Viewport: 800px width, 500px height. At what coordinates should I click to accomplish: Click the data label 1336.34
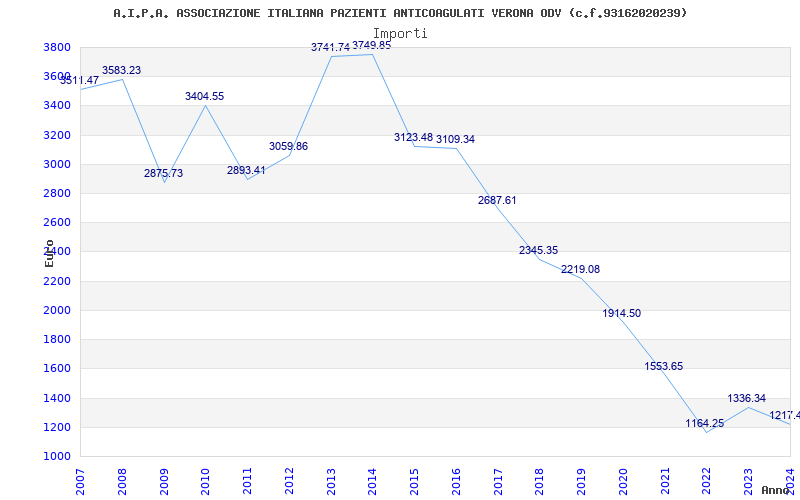pyautogui.click(x=746, y=398)
